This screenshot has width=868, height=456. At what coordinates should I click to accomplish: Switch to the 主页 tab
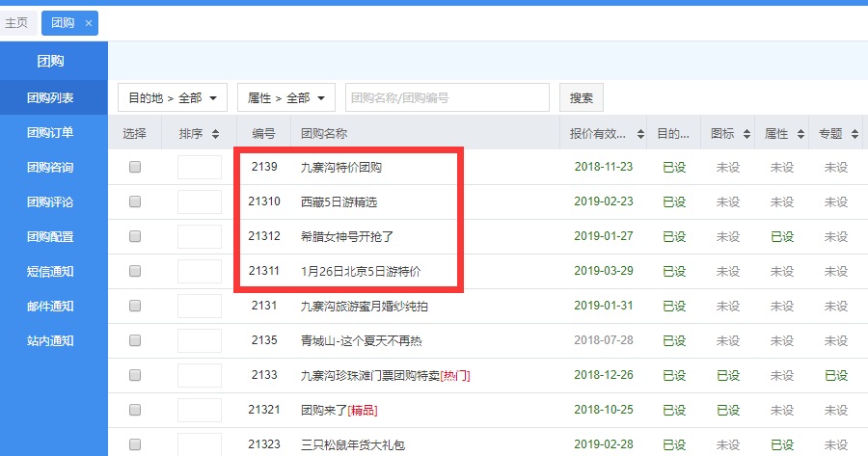point(16,23)
